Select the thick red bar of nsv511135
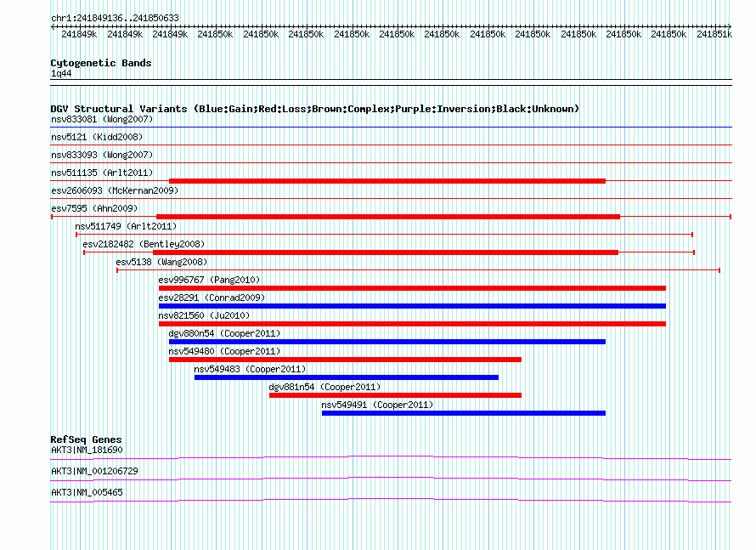This screenshot has height=550, width=756. point(387,181)
